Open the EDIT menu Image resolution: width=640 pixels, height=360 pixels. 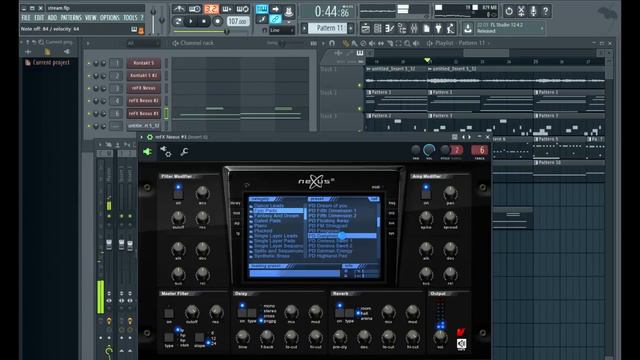(39, 18)
